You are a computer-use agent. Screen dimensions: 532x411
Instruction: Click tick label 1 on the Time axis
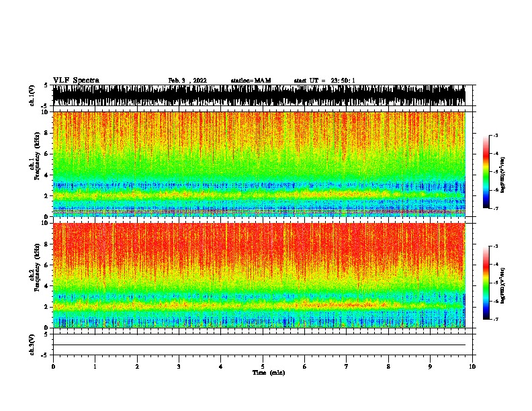(95, 367)
